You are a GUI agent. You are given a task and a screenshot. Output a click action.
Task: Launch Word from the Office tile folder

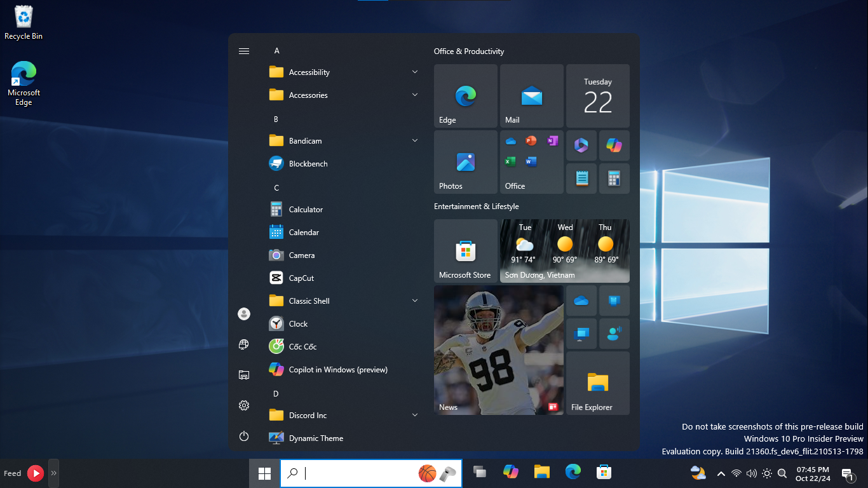click(531, 161)
